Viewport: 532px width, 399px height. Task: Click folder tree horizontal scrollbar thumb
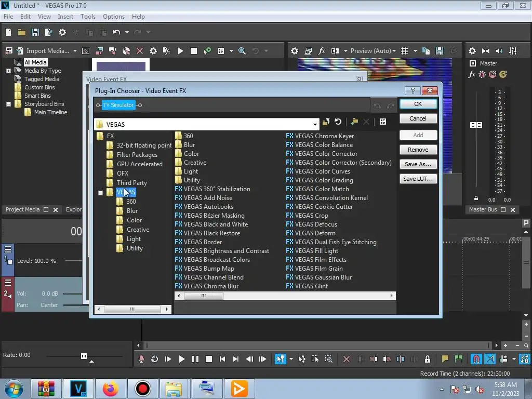tap(132, 309)
